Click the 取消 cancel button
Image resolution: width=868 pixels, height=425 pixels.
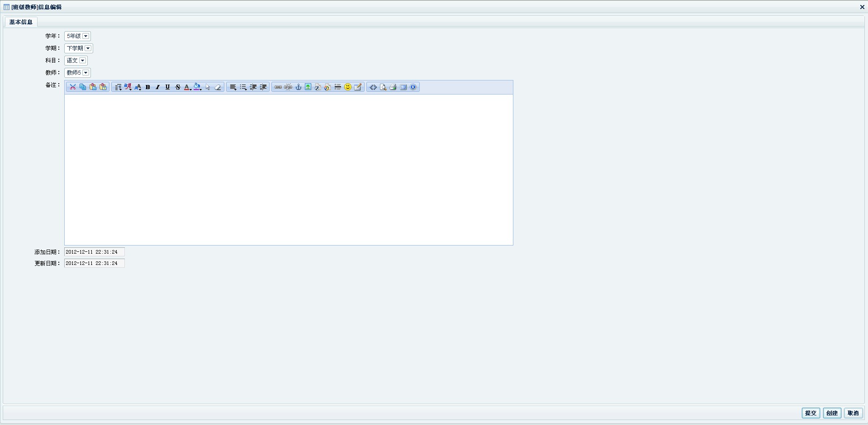pos(853,413)
